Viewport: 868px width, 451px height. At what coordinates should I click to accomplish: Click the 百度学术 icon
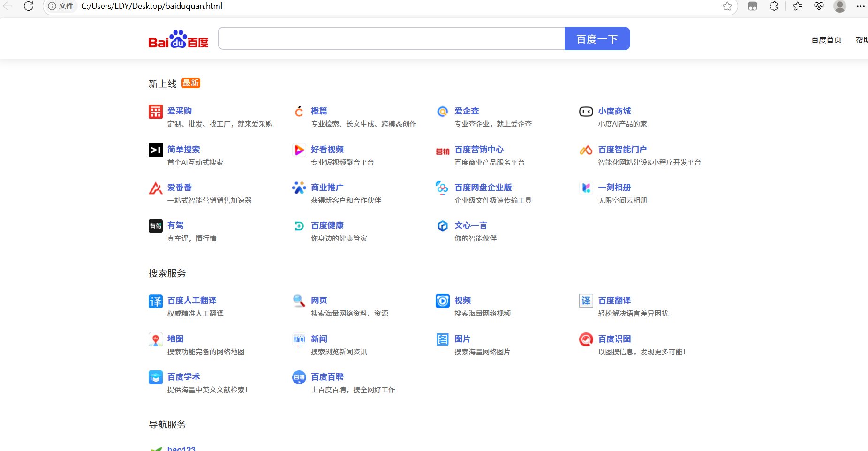pyautogui.click(x=156, y=377)
